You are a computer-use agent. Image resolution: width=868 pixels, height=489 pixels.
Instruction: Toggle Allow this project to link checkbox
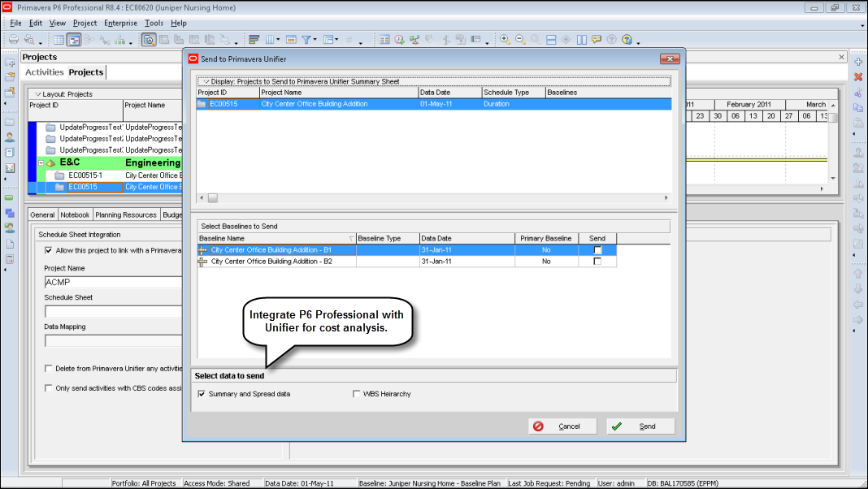click(48, 250)
